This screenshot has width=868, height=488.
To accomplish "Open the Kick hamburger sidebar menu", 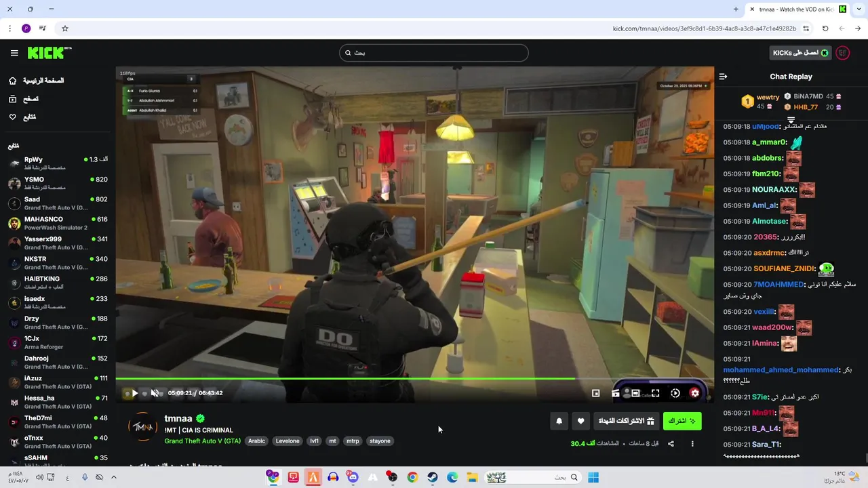I will (x=14, y=53).
